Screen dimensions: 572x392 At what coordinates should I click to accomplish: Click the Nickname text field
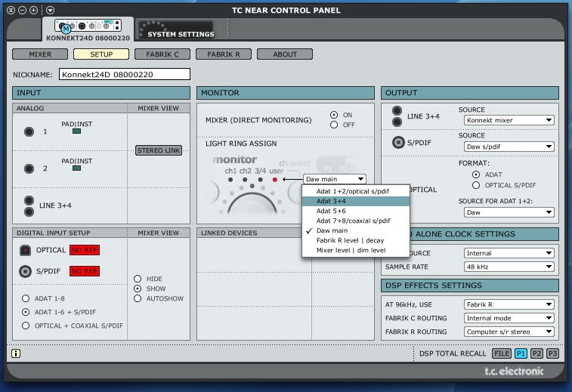(x=125, y=74)
